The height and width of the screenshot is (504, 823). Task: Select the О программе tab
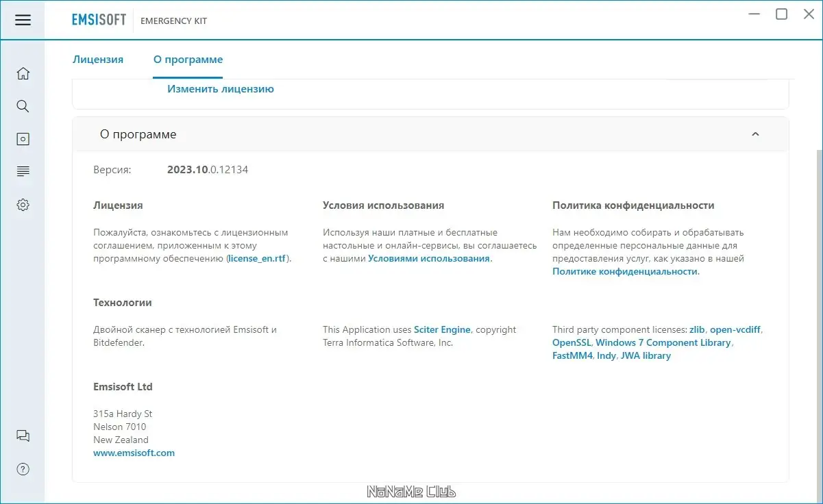[188, 60]
